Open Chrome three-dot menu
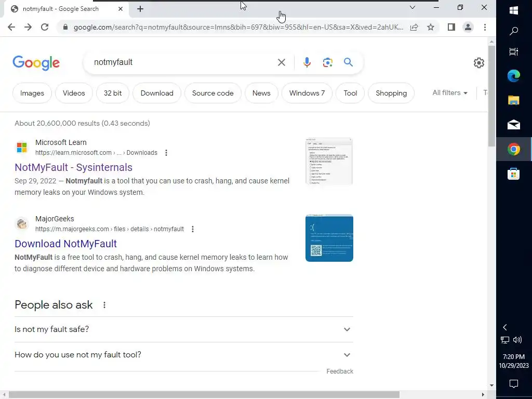The width and height of the screenshot is (532, 399). coord(485,27)
